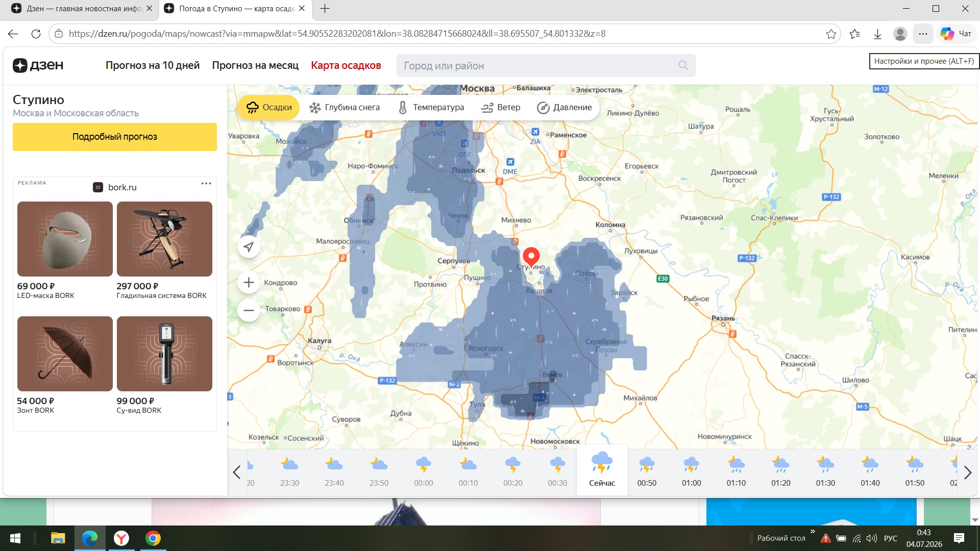
Task: Go back in browser history
Action: tap(13, 34)
